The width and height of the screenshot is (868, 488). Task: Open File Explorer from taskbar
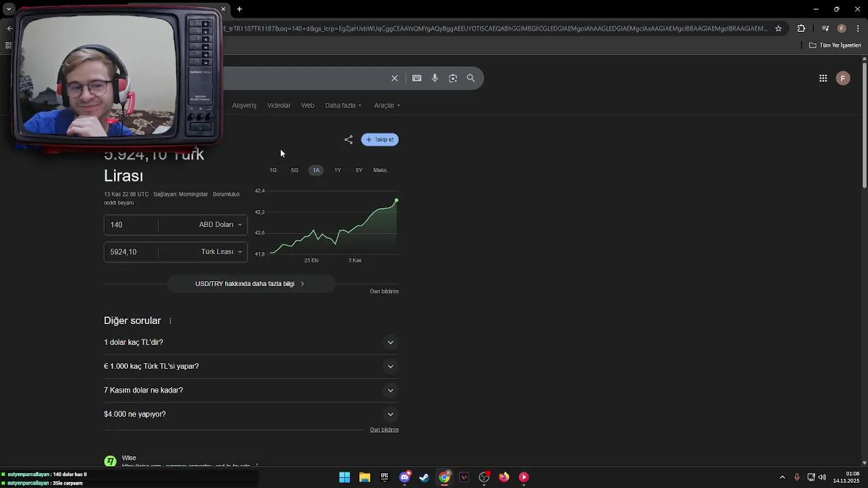point(364,477)
